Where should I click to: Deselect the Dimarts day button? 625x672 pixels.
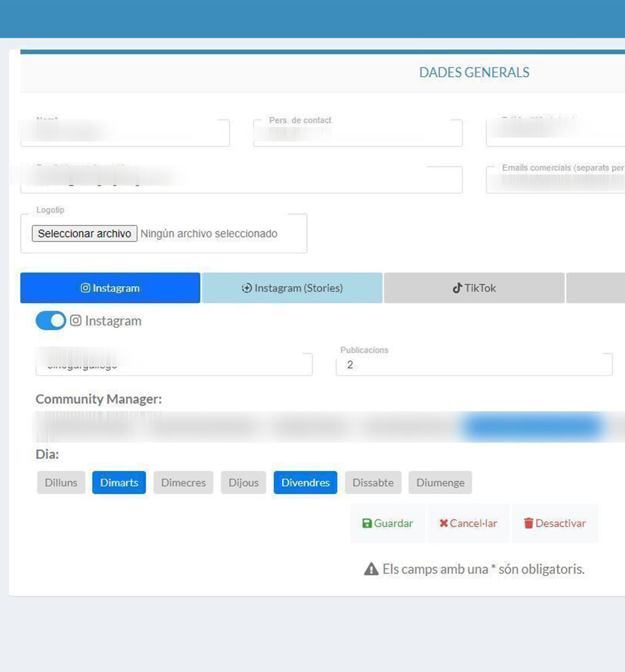(x=119, y=483)
